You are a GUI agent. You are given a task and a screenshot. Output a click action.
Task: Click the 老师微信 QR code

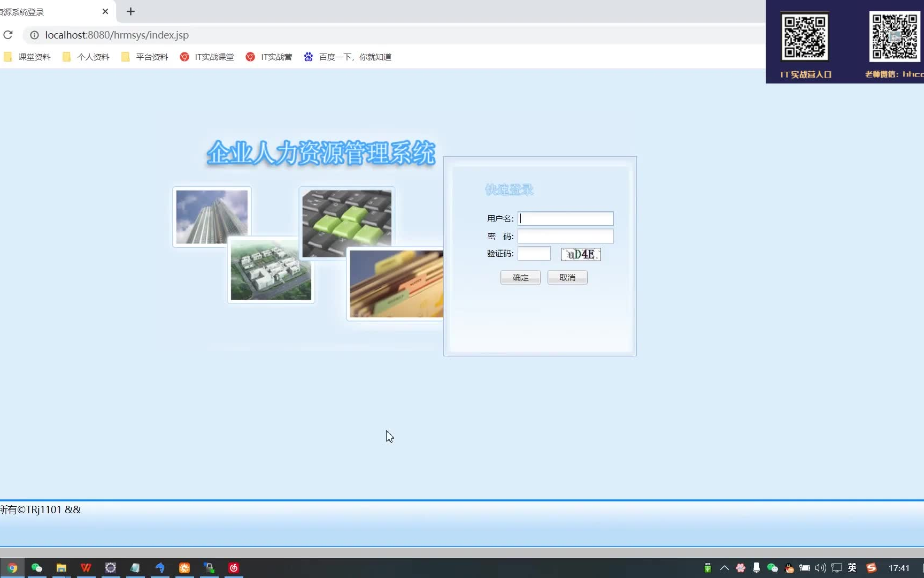tap(896, 36)
